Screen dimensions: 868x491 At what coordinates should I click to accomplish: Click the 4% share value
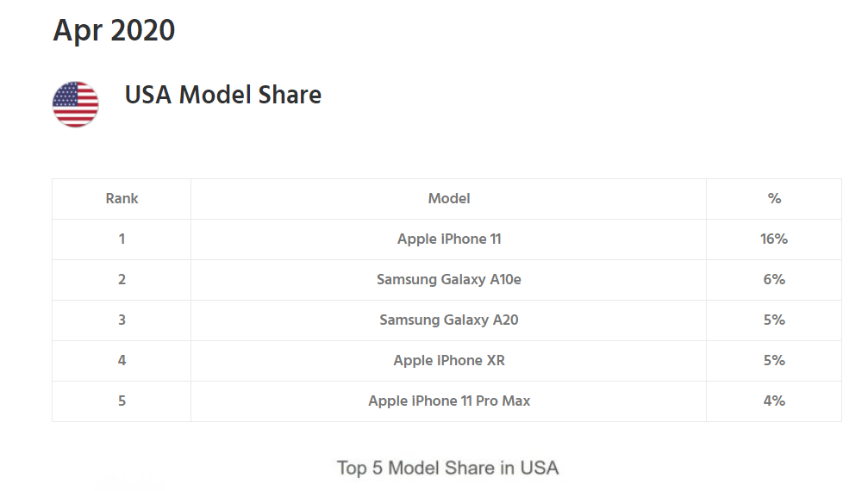coord(774,401)
